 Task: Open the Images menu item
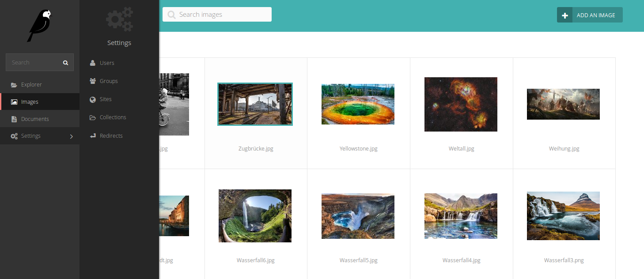pyautogui.click(x=40, y=102)
